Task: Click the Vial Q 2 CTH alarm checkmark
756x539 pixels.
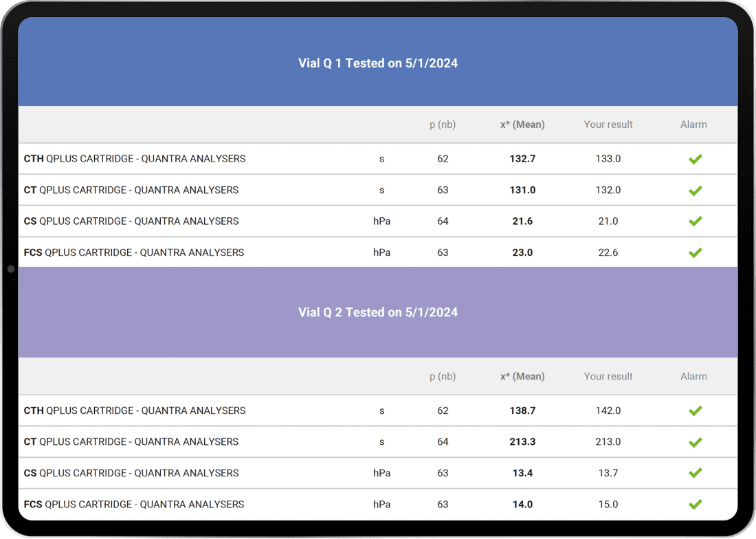Action: tap(695, 410)
